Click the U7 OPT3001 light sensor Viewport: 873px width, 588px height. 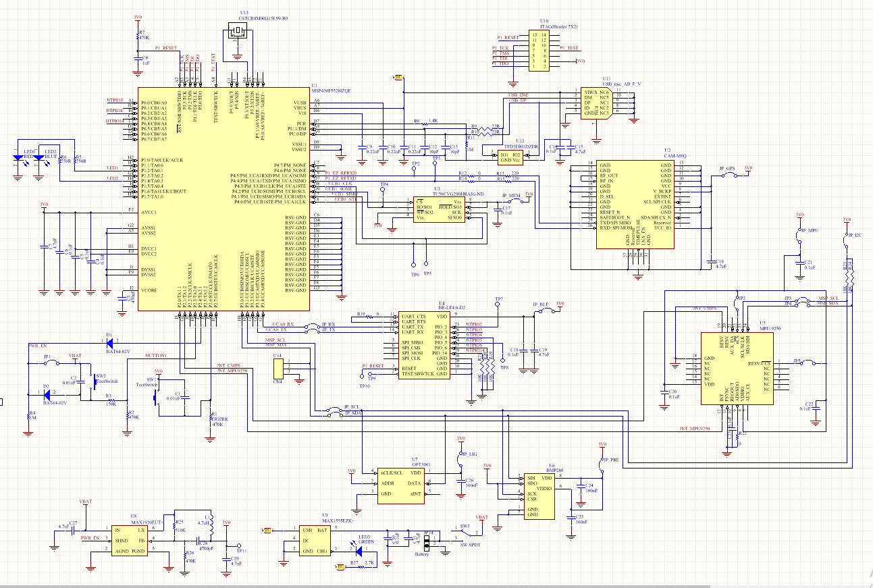[x=399, y=483]
